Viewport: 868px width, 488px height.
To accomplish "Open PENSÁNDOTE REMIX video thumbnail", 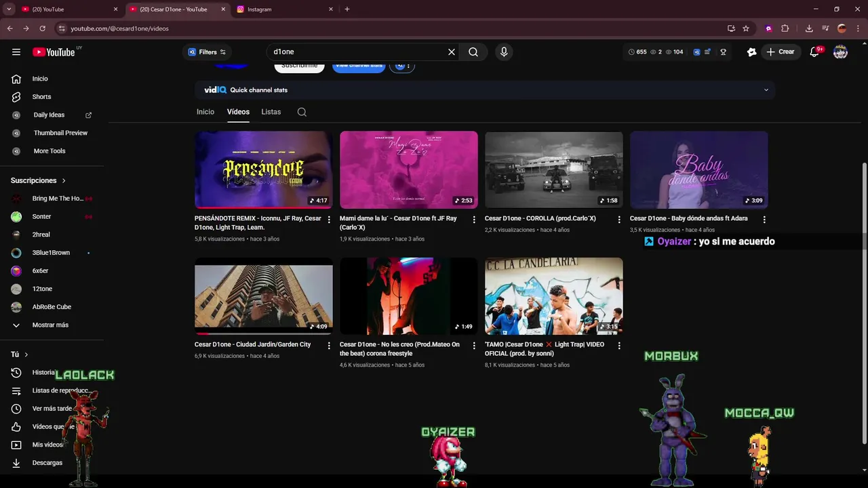I will tap(264, 170).
